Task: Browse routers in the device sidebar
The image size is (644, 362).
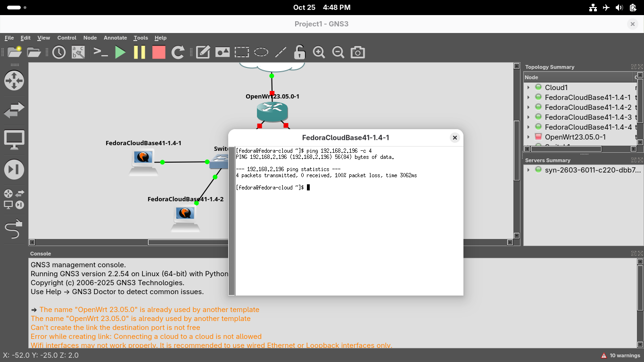Action: click(x=14, y=81)
